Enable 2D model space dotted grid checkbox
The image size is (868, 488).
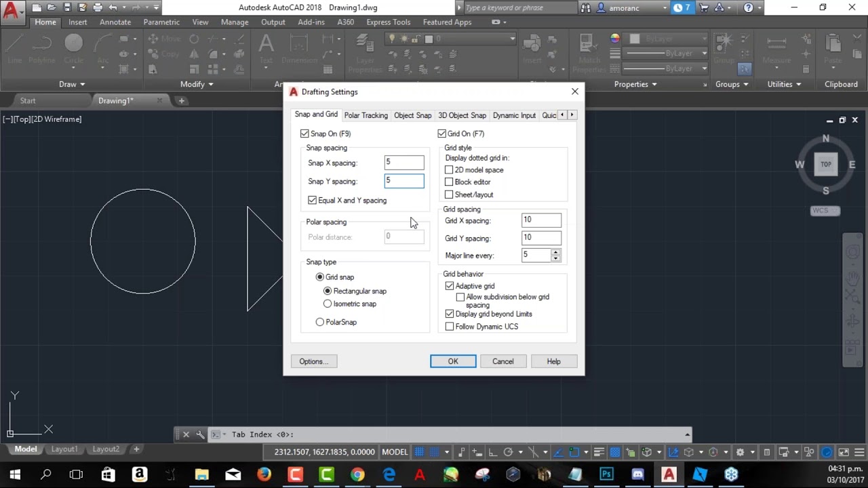[449, 170]
